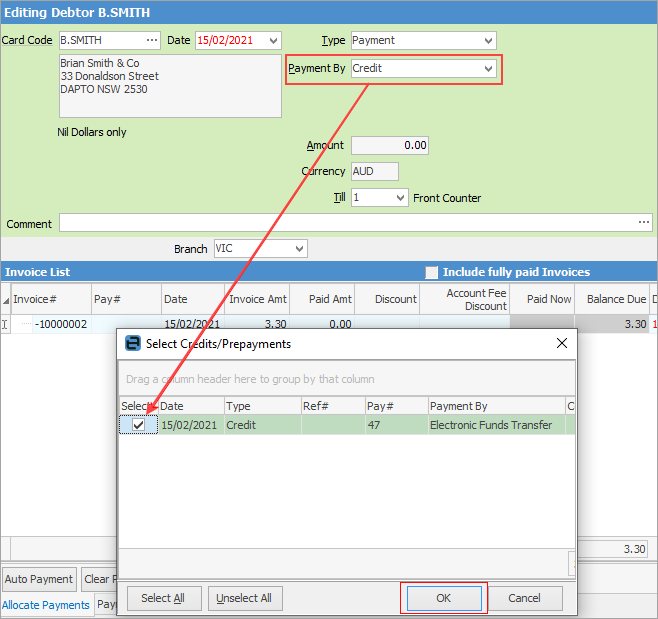The width and height of the screenshot is (658, 619).
Task: Click the Comment field ellipsis button
Action: pyautogui.click(x=643, y=222)
